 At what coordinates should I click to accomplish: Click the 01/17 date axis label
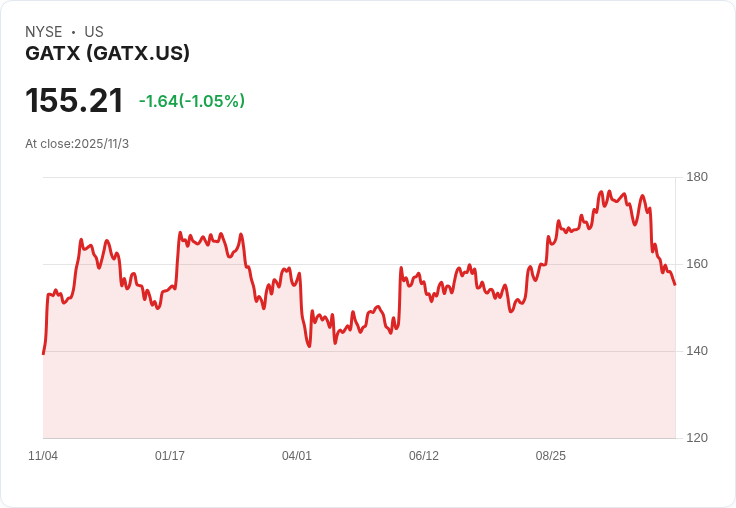pyautogui.click(x=170, y=456)
